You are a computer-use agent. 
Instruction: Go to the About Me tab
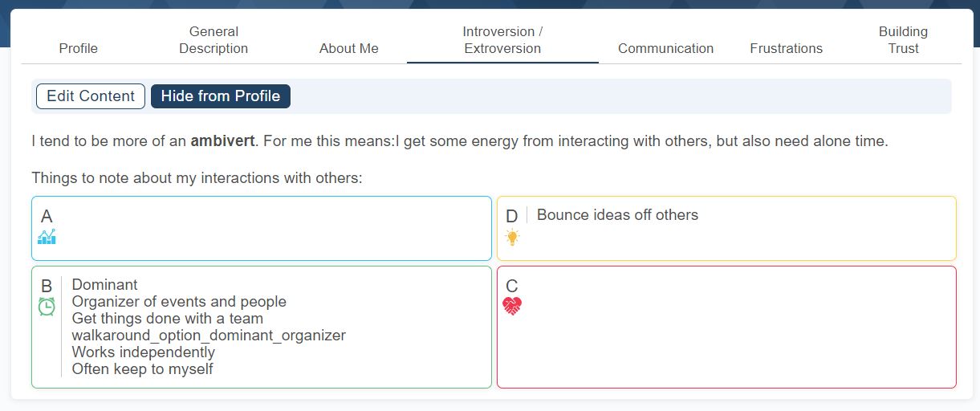[349, 48]
